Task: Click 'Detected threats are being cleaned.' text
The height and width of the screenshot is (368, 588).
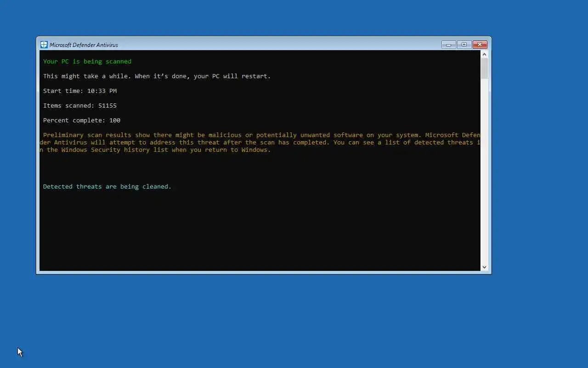Action: pyautogui.click(x=107, y=186)
